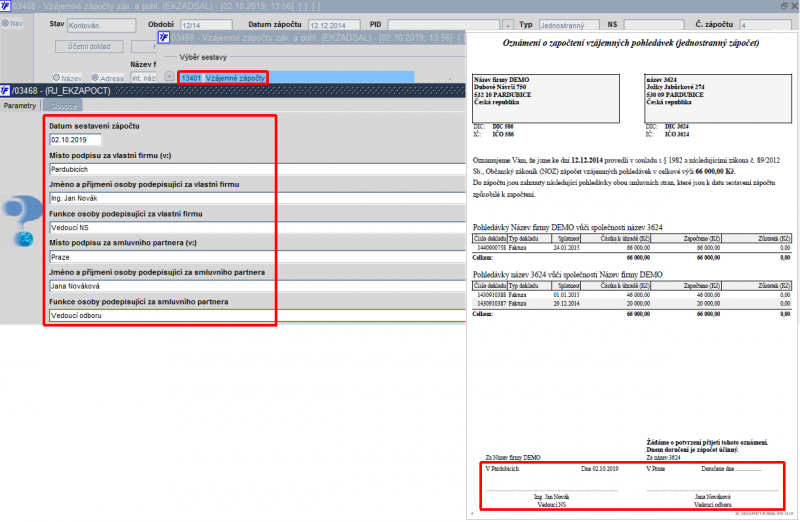Restore down the main window
The width and height of the screenshot is (800, 522).
coord(784,6)
